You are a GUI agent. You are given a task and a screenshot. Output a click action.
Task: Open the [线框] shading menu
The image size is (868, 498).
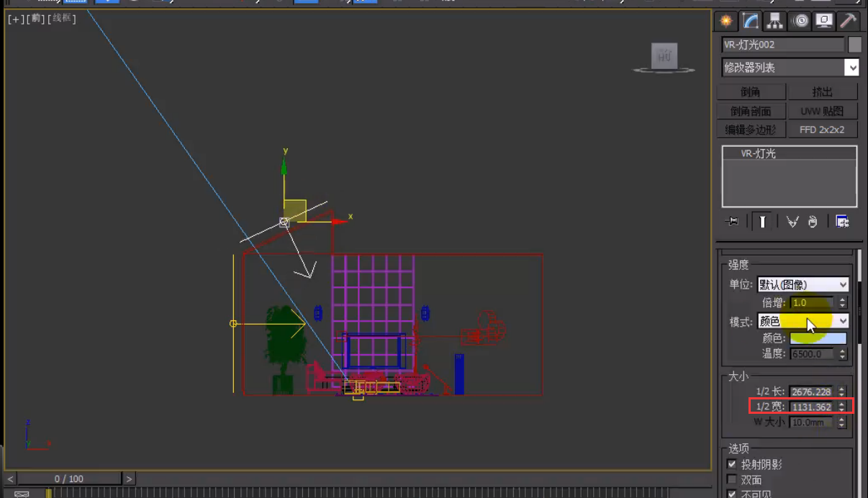click(x=62, y=19)
